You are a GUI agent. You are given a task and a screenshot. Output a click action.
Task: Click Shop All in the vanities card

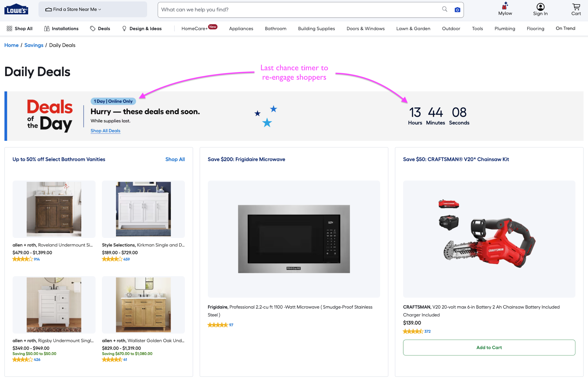tap(175, 159)
